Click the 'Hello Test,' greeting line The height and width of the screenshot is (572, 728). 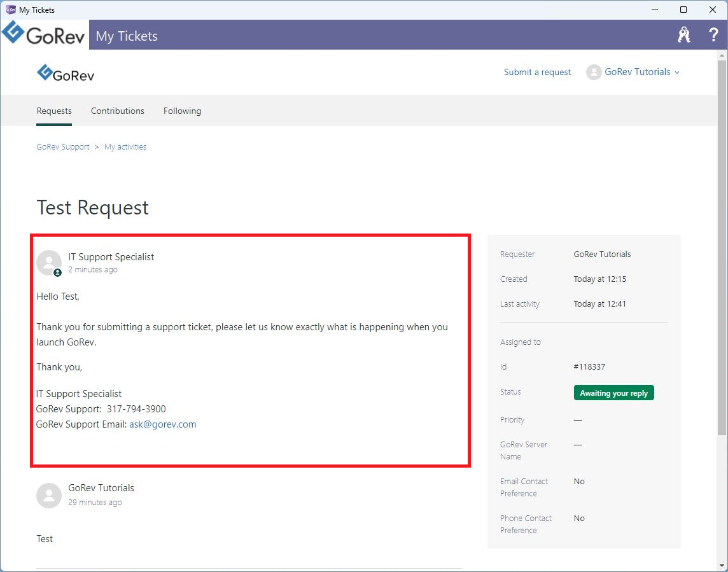[x=58, y=296]
